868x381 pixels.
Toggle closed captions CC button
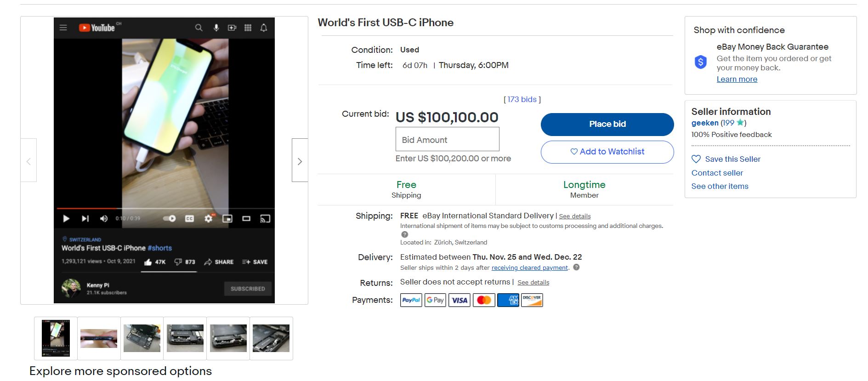click(x=189, y=218)
